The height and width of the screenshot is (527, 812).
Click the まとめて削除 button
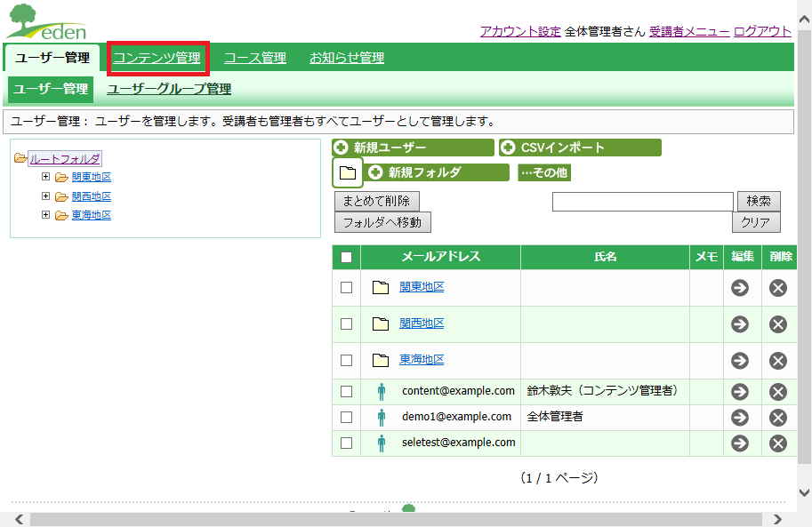(x=377, y=201)
